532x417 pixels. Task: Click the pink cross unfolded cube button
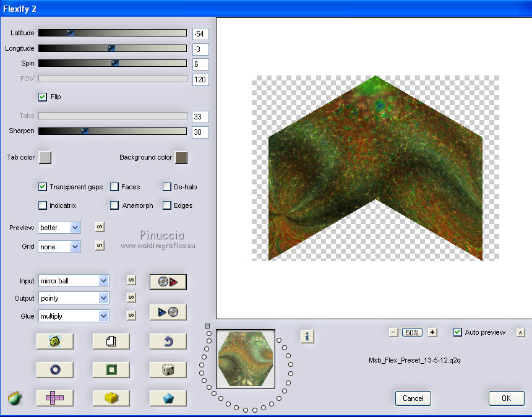[x=54, y=398]
